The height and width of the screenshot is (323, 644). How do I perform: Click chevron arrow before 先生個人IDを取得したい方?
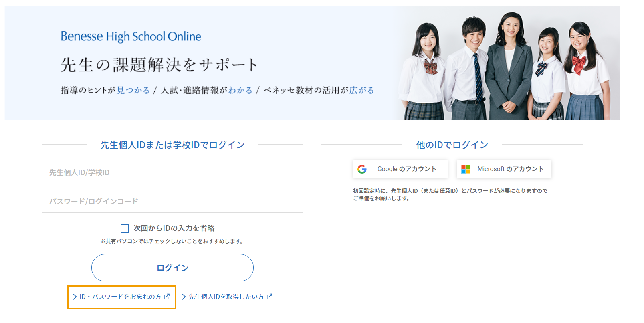tap(184, 297)
